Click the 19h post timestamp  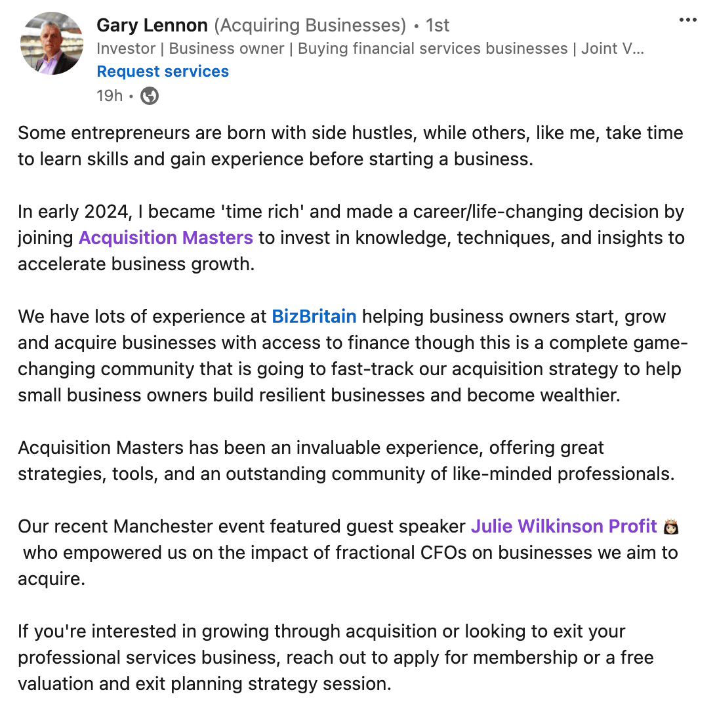[110, 96]
